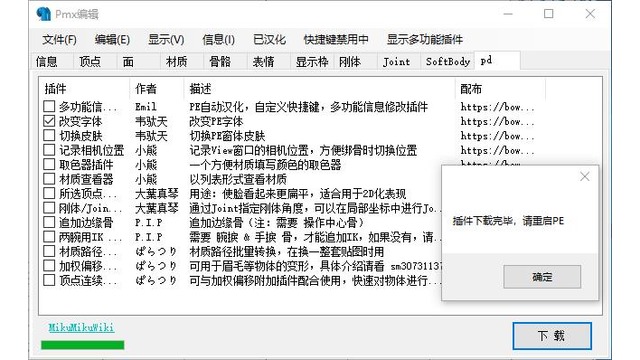Enable the 刚体/Join plugin checkbox
The width and height of the screenshot is (640, 360).
tap(49, 208)
